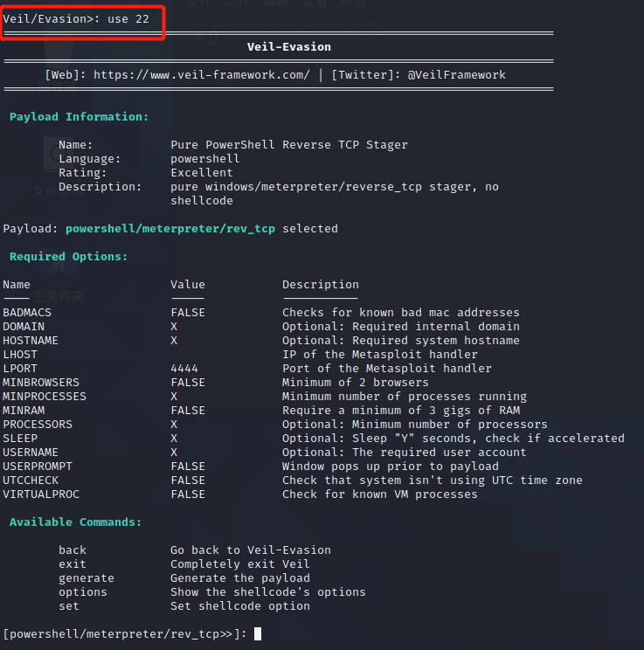Image resolution: width=644 pixels, height=650 pixels.
Task: Select the 'Available Commands:' heading
Action: point(75,522)
